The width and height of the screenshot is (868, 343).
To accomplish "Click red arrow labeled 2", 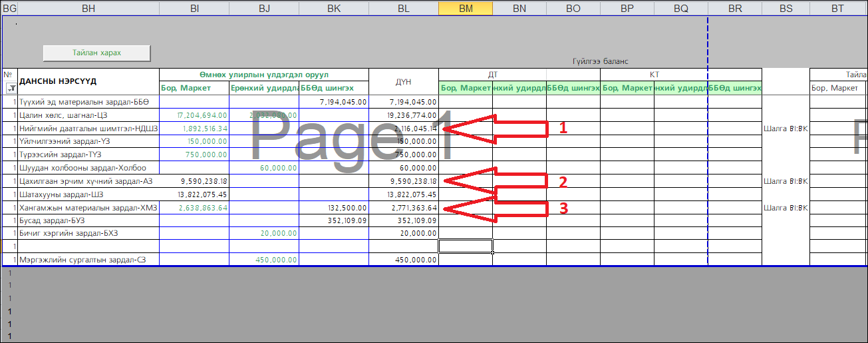I will tap(496, 180).
